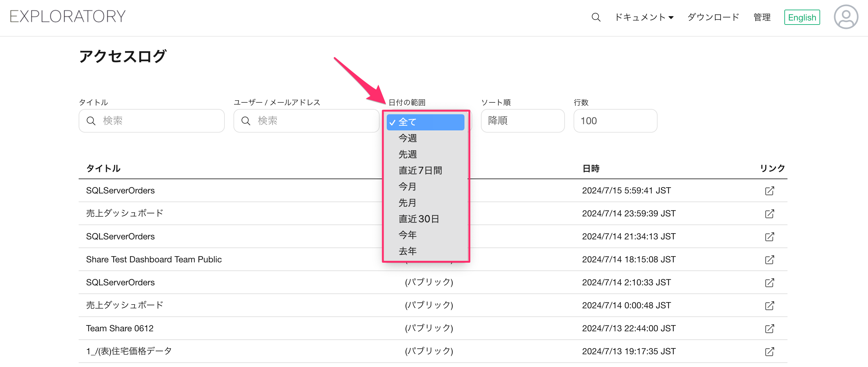Choose 先月 date range option

425,202
